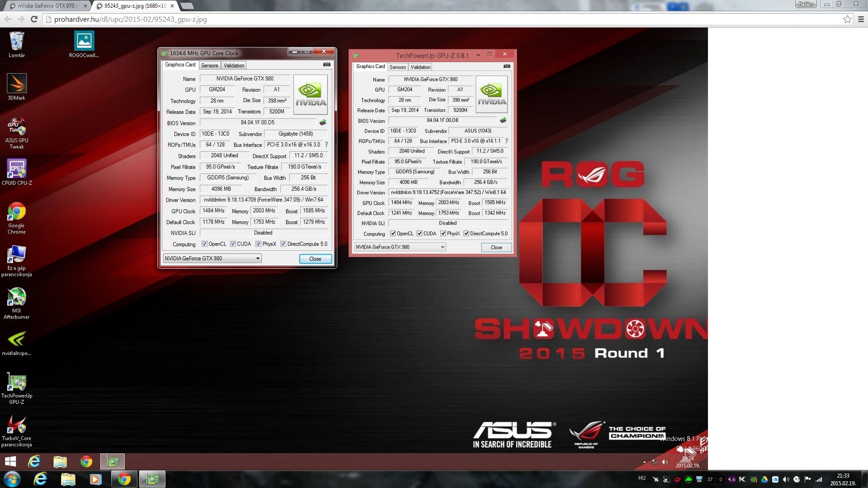Click the Google Drive tray icon
The width and height of the screenshot is (868, 488).
tap(764, 479)
